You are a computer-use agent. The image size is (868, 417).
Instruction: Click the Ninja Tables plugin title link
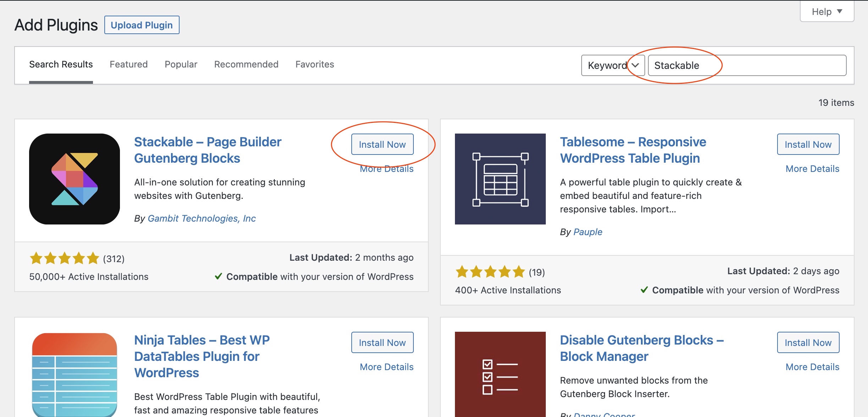(x=202, y=356)
